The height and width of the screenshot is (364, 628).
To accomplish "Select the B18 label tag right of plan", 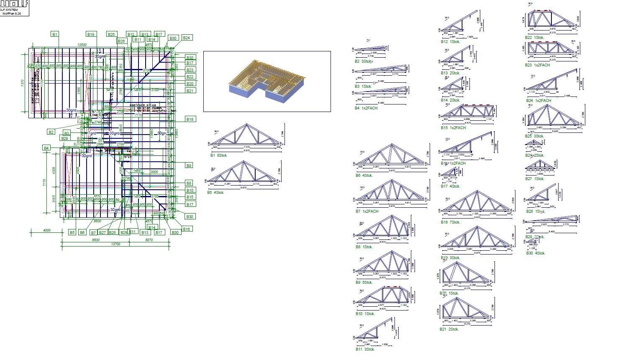I will pyautogui.click(x=190, y=119).
